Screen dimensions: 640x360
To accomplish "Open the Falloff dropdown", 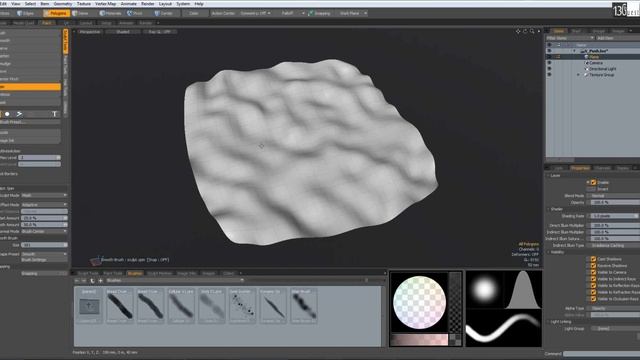I will point(292,13).
